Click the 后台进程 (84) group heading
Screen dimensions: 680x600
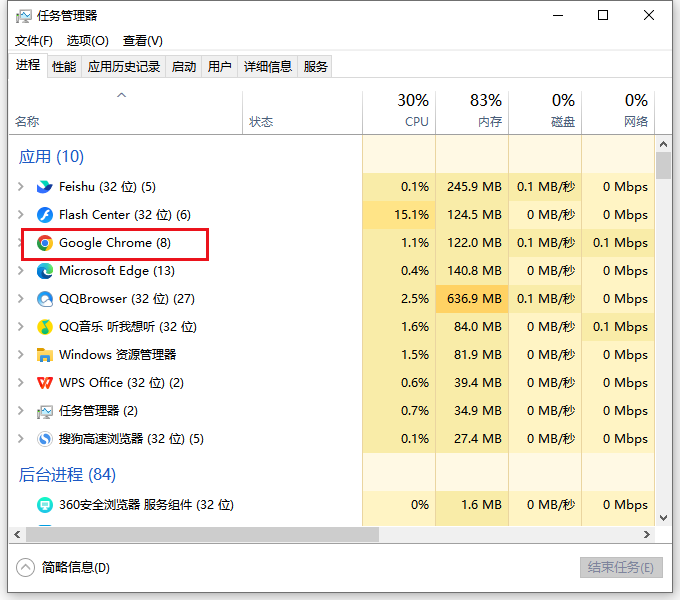pos(67,475)
